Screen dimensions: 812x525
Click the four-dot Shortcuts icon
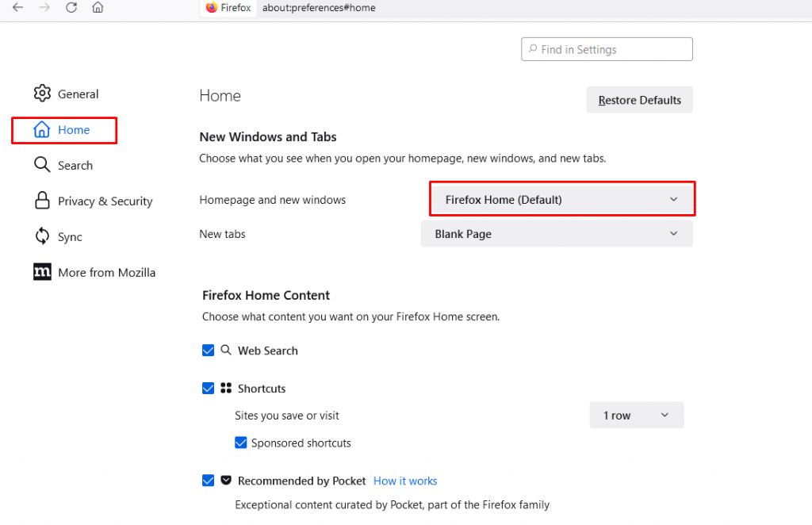tap(226, 388)
